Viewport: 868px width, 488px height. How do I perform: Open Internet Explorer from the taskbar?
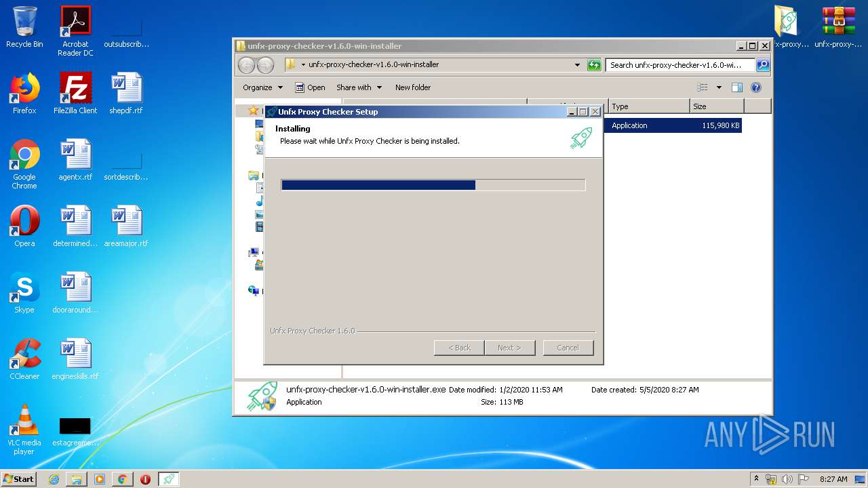click(54, 479)
